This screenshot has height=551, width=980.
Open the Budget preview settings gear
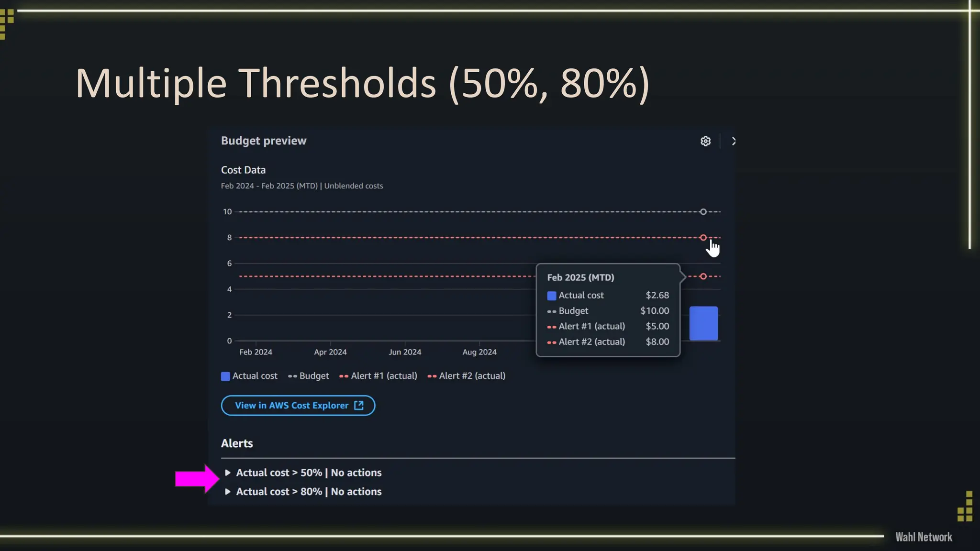705,141
